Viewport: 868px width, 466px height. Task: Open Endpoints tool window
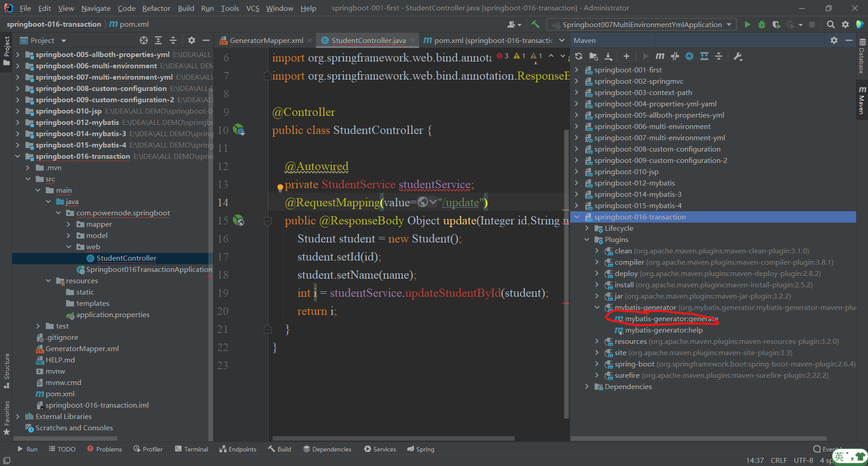click(238, 449)
